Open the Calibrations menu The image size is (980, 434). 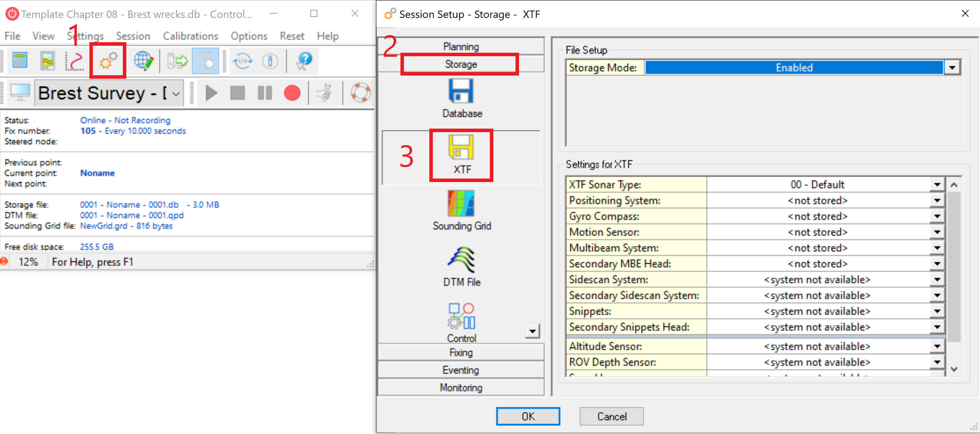190,36
